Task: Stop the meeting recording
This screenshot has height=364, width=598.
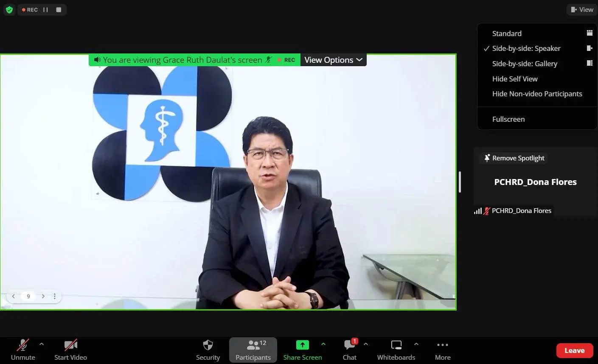Action: click(x=59, y=10)
